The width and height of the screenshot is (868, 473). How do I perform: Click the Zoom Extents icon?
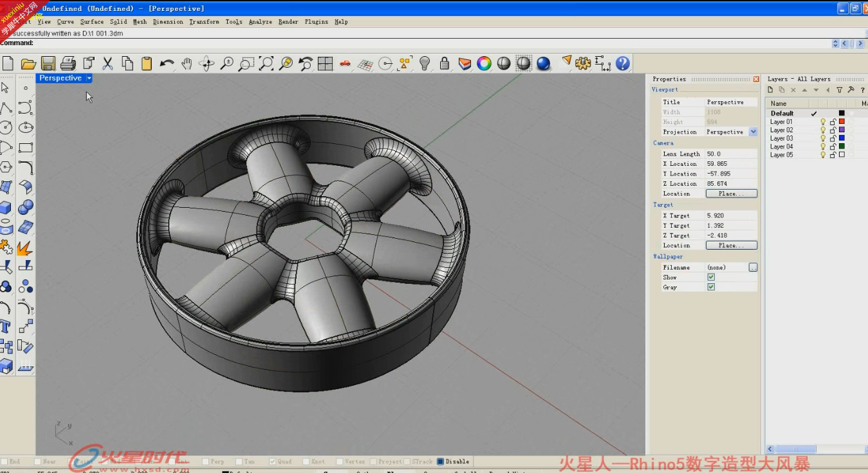pyautogui.click(x=266, y=63)
